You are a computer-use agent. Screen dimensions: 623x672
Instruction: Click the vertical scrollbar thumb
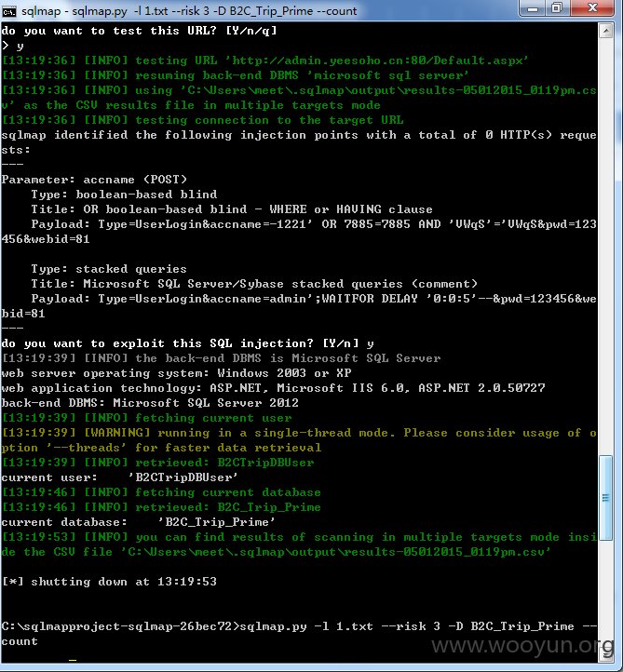click(606, 499)
